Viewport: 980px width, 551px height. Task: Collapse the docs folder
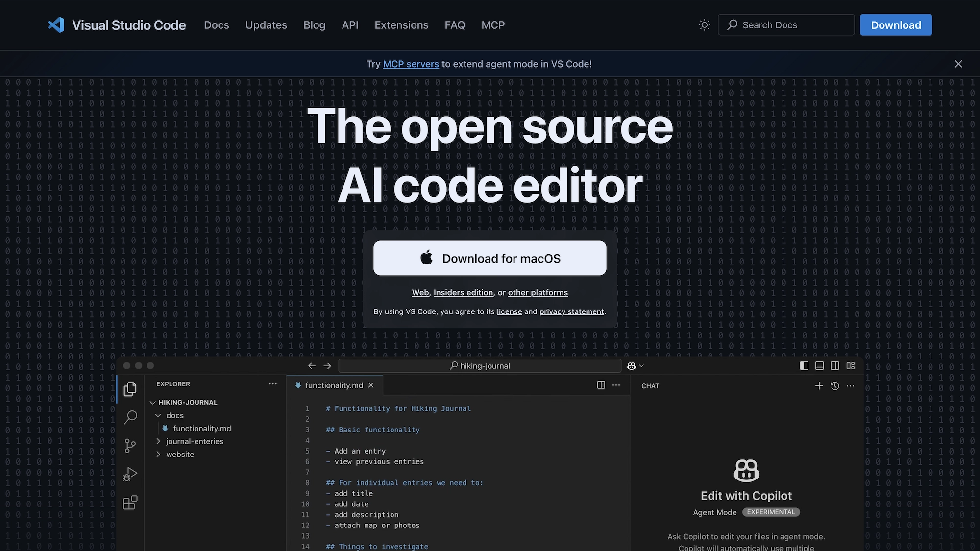(158, 415)
